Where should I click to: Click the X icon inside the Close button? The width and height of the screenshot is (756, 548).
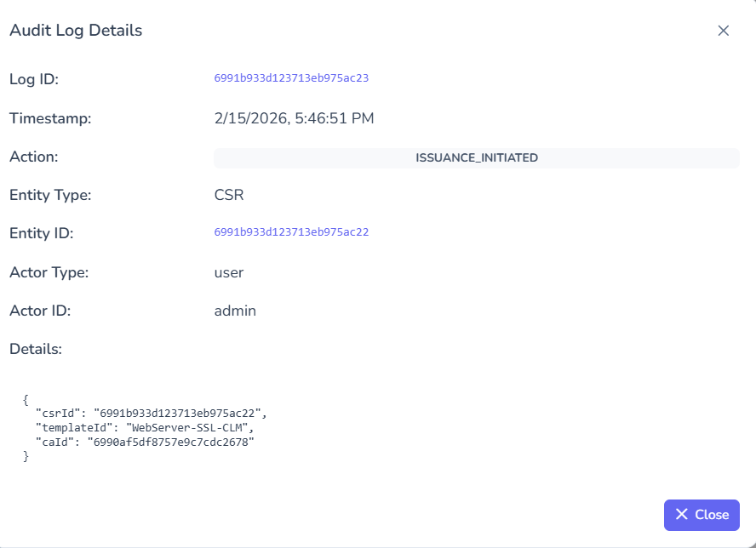click(681, 515)
